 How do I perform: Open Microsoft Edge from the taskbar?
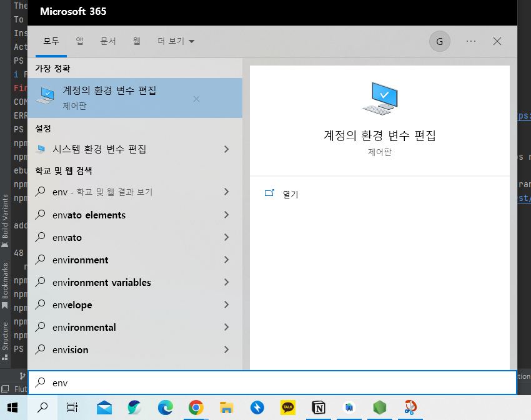166,408
